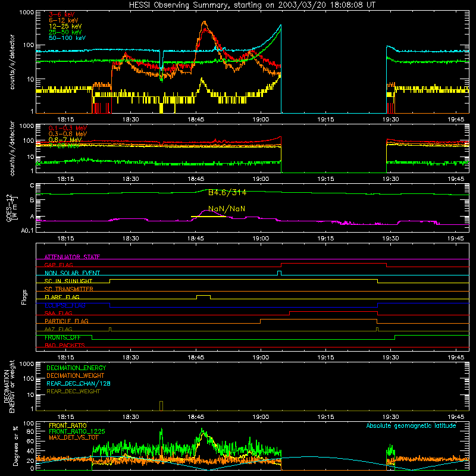The height and width of the screenshot is (476, 476).
Task: Select the PARTICLE_FLAG label
Action: click(x=67, y=321)
